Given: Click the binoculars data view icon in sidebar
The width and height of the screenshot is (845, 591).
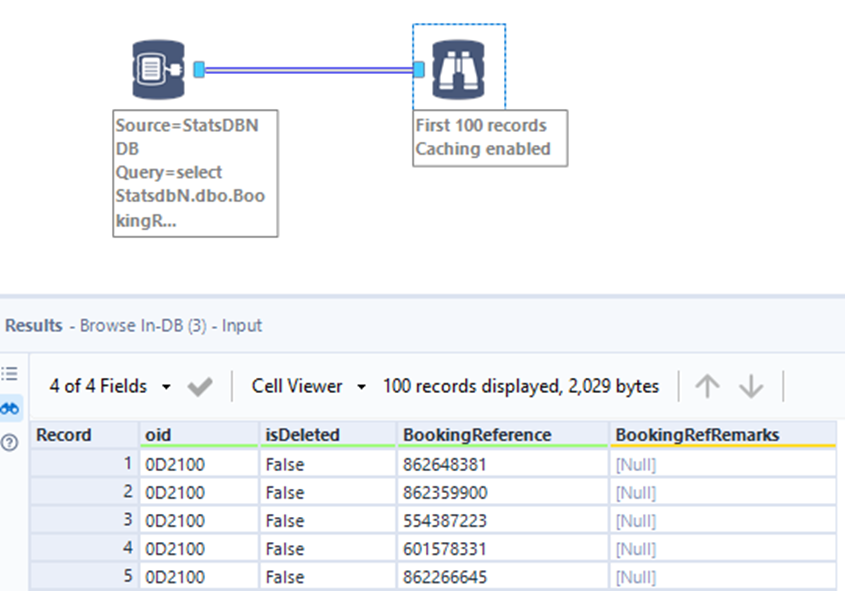Looking at the screenshot, I should (x=9, y=408).
